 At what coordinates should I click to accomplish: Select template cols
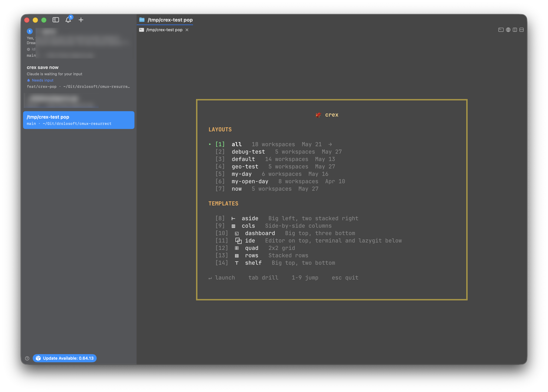pyautogui.click(x=273, y=226)
